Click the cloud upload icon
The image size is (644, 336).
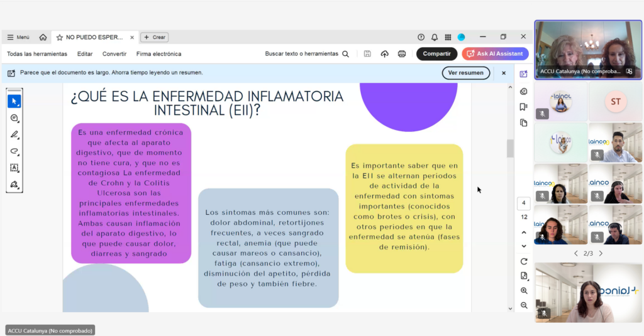(x=384, y=54)
